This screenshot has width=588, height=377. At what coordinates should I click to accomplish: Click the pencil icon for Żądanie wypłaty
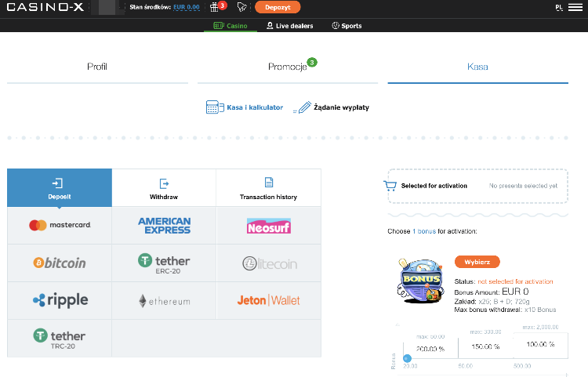[x=303, y=107]
